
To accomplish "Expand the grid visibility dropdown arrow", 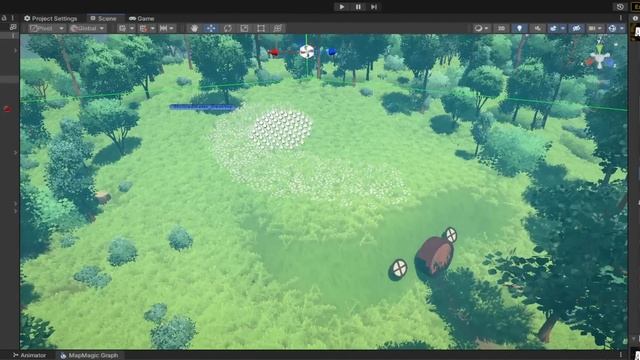I will [132, 28].
